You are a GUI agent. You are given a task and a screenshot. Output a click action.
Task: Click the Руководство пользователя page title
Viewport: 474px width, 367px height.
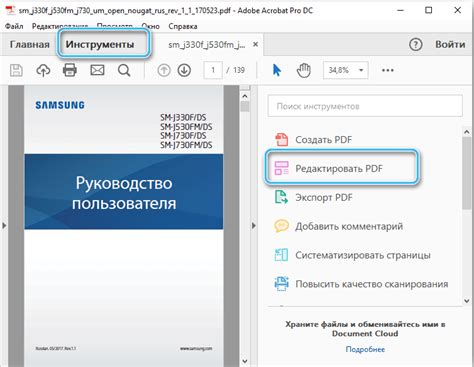click(x=124, y=193)
